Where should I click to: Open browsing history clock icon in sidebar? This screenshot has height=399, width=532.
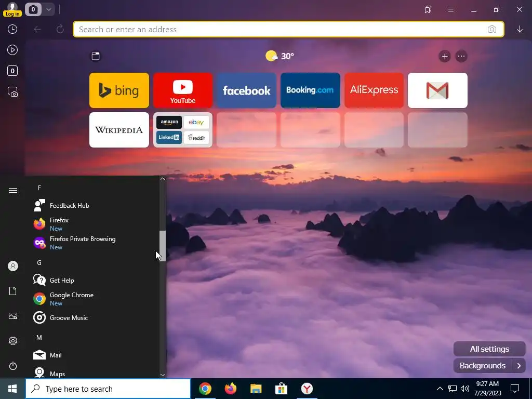coord(12,29)
